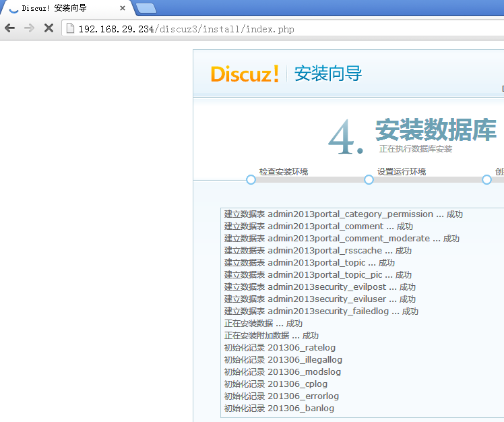The height and width of the screenshot is (422, 504).
Task: Close the Discuz! 安装向导 tab
Action: [123, 8]
